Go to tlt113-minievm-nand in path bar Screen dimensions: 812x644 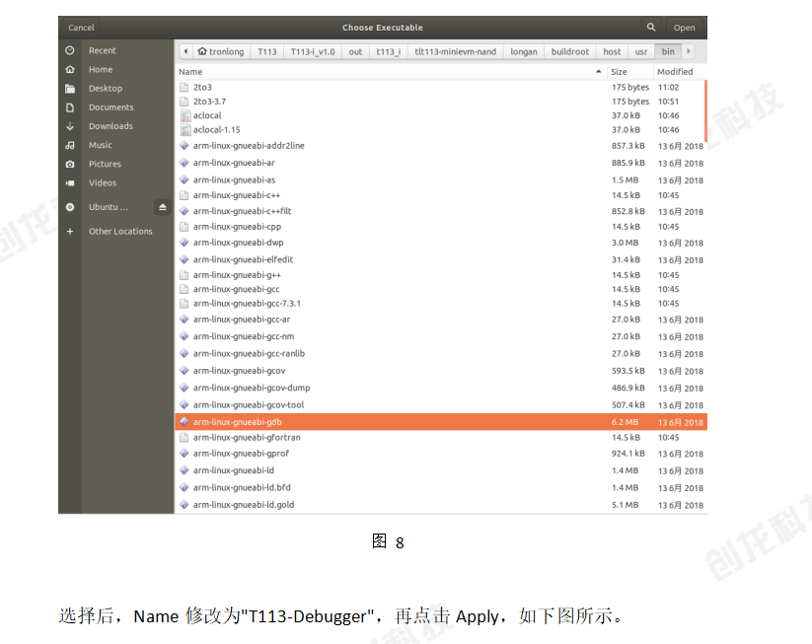[x=455, y=51]
